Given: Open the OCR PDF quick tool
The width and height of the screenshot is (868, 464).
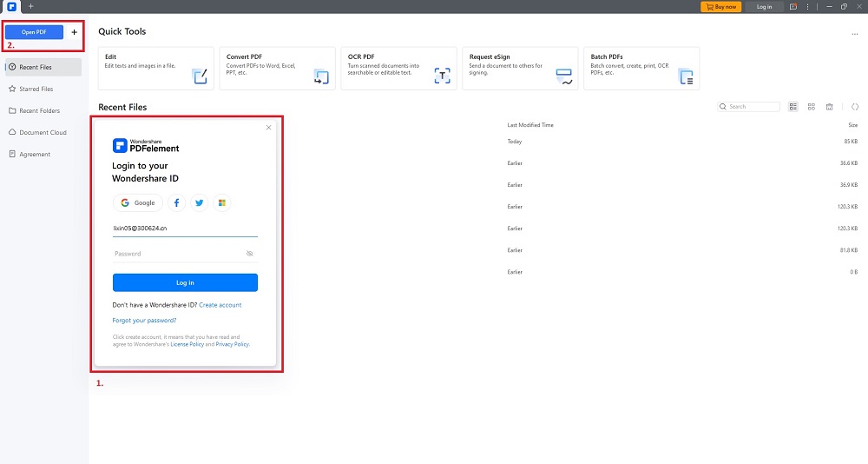Looking at the screenshot, I should [x=398, y=68].
